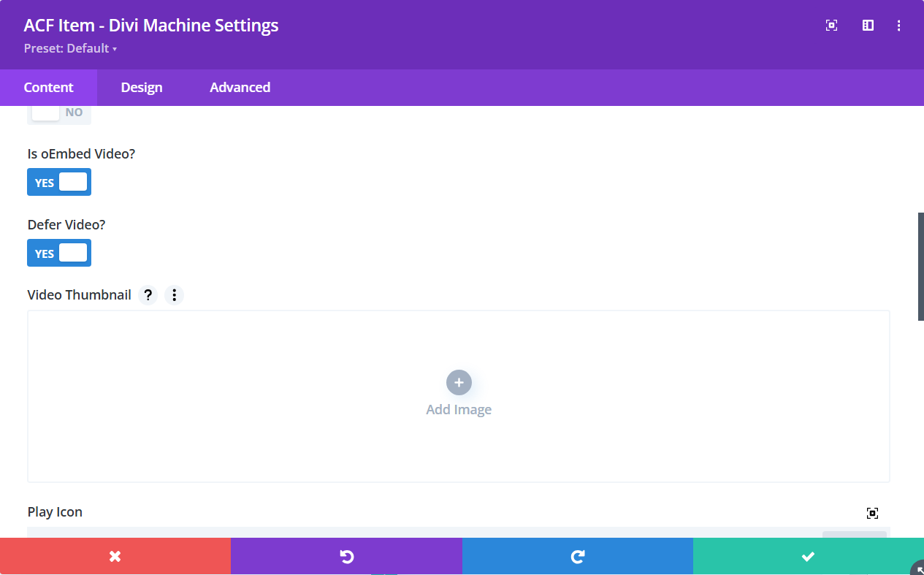Expand the settings modal to fullscreen

(x=831, y=25)
